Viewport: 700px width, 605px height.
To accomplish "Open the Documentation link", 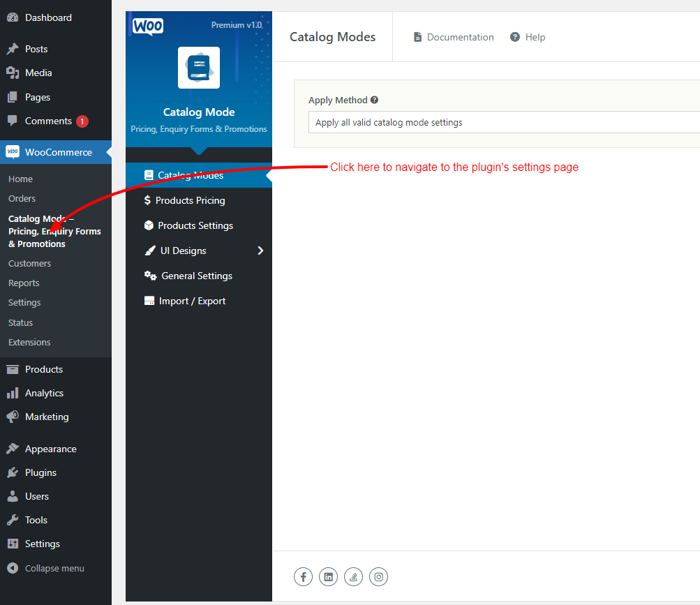I will (454, 37).
